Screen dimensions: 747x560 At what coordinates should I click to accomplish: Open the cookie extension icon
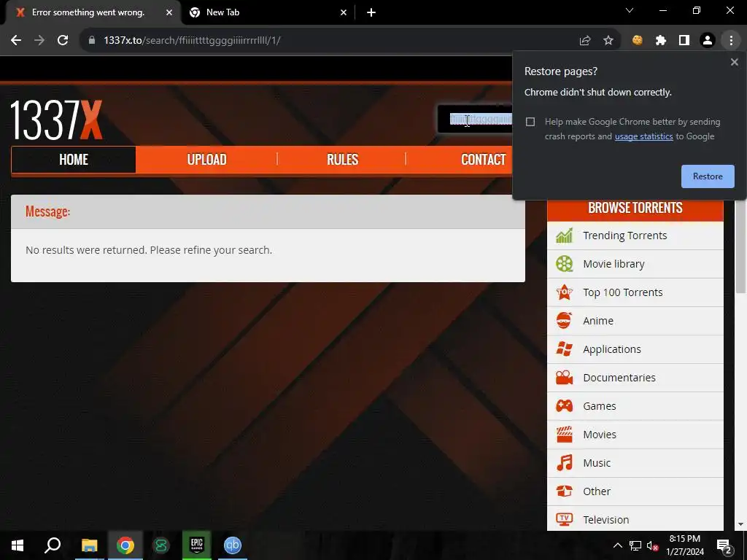tap(638, 41)
